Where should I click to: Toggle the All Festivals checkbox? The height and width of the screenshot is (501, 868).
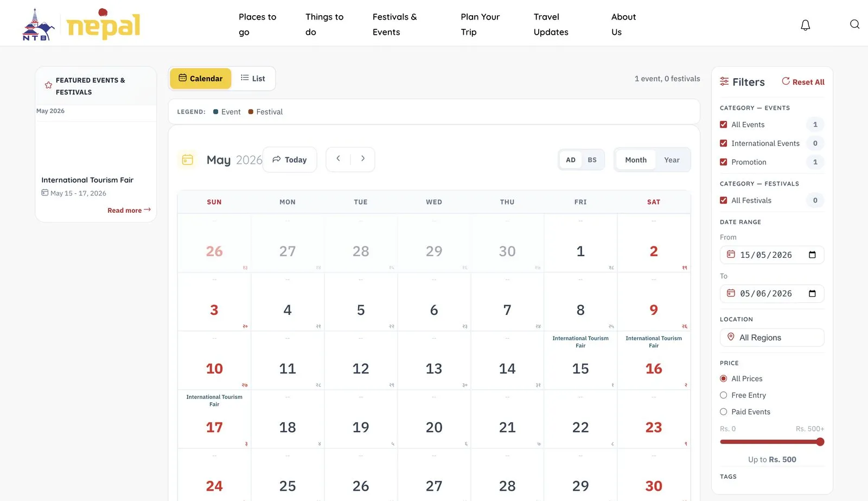[723, 200]
